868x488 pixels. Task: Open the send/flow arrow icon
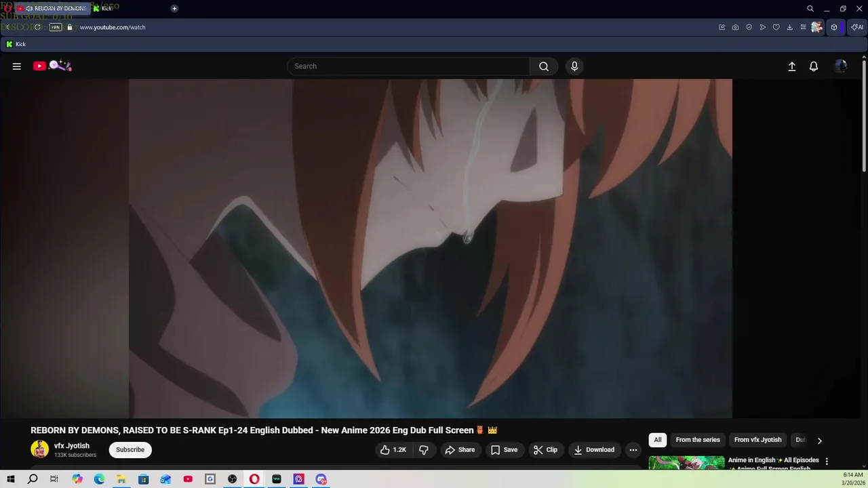click(763, 27)
